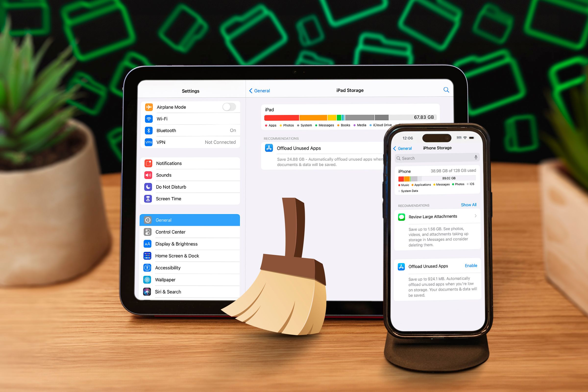The image size is (588, 392).
Task: Tap General back button on iPad
Action: tap(258, 91)
